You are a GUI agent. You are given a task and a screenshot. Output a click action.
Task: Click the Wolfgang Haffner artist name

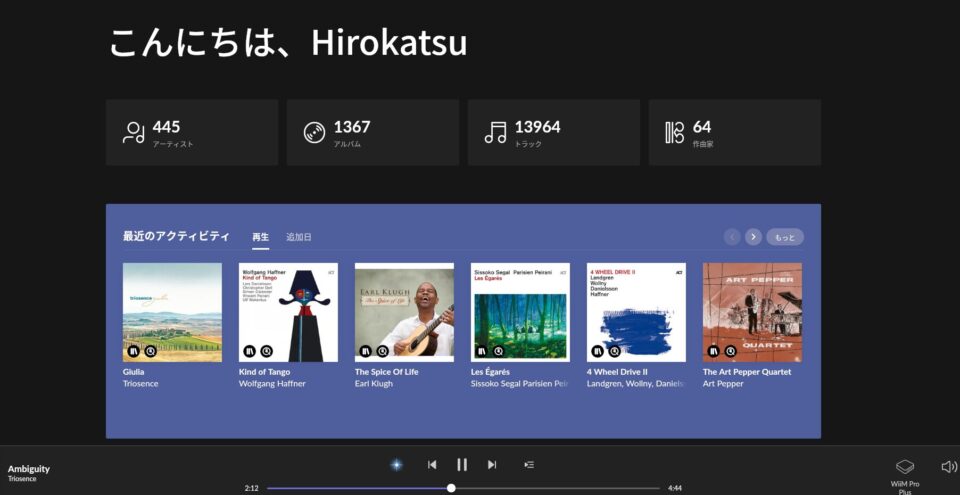pos(272,384)
